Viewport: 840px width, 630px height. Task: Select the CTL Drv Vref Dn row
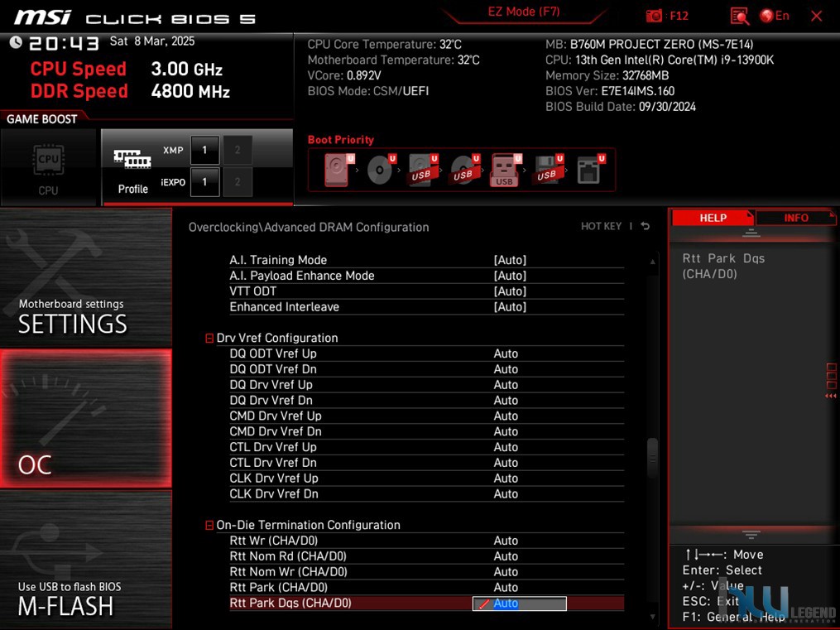pos(426,462)
